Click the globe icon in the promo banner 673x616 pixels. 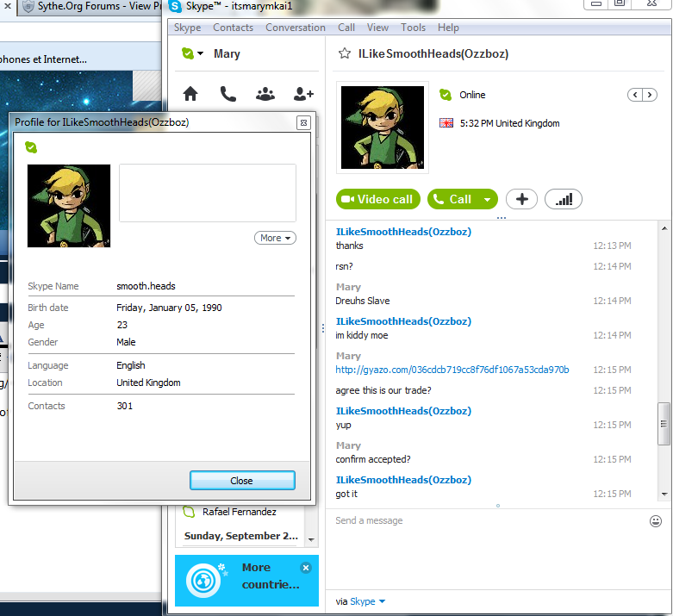[203, 581]
